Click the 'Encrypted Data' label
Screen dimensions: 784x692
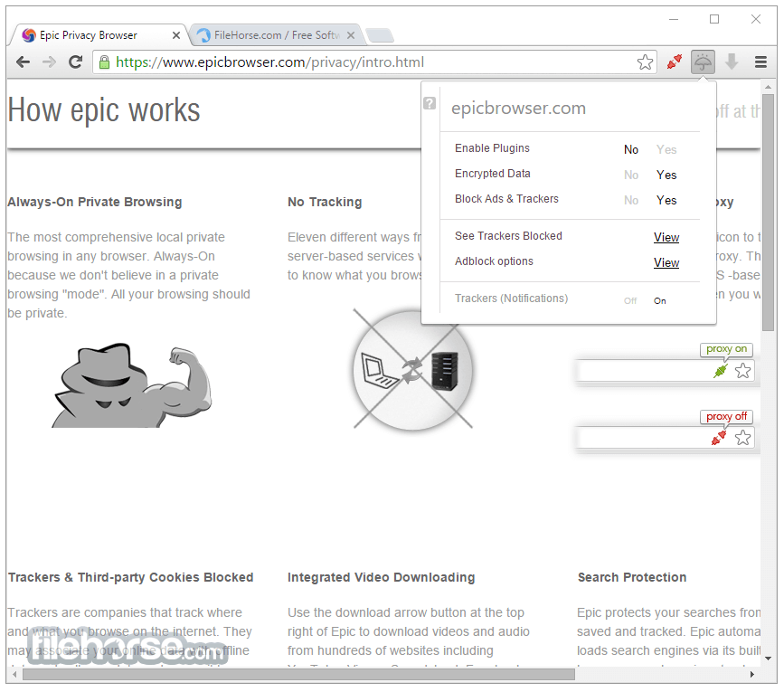tap(493, 174)
